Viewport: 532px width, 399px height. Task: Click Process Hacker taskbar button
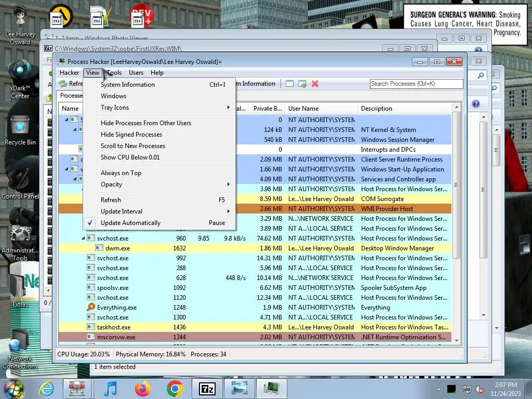pos(271,389)
